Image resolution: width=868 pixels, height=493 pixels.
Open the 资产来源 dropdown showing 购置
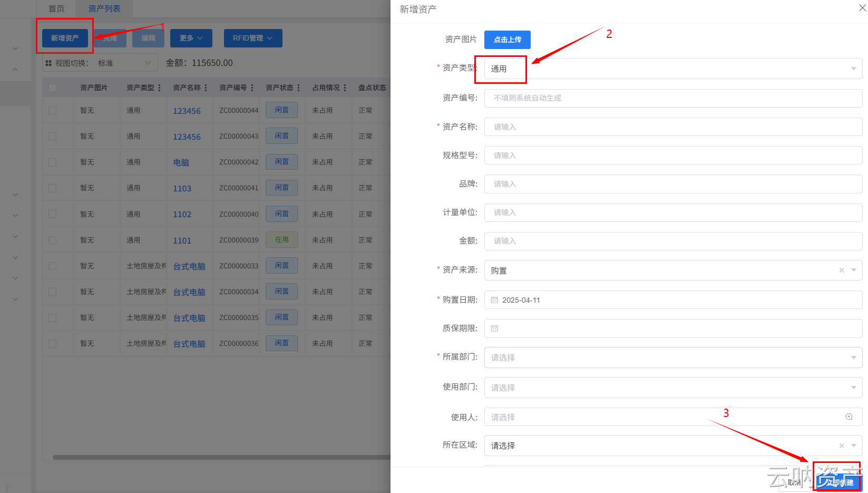click(673, 270)
